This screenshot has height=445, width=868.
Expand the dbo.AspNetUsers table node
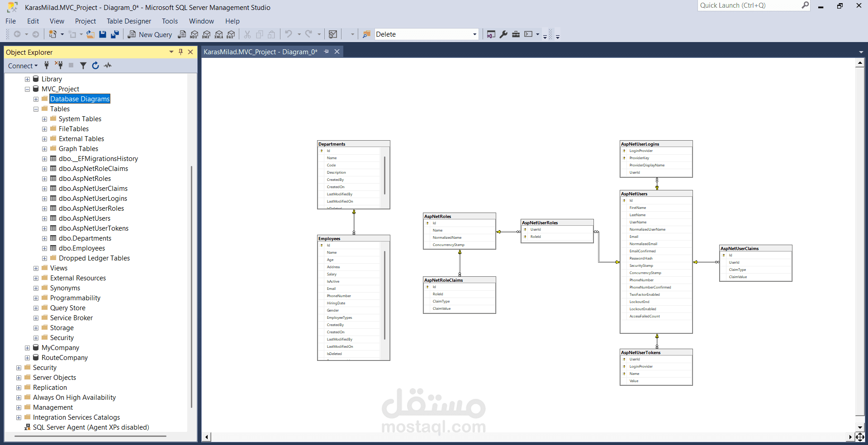click(44, 218)
